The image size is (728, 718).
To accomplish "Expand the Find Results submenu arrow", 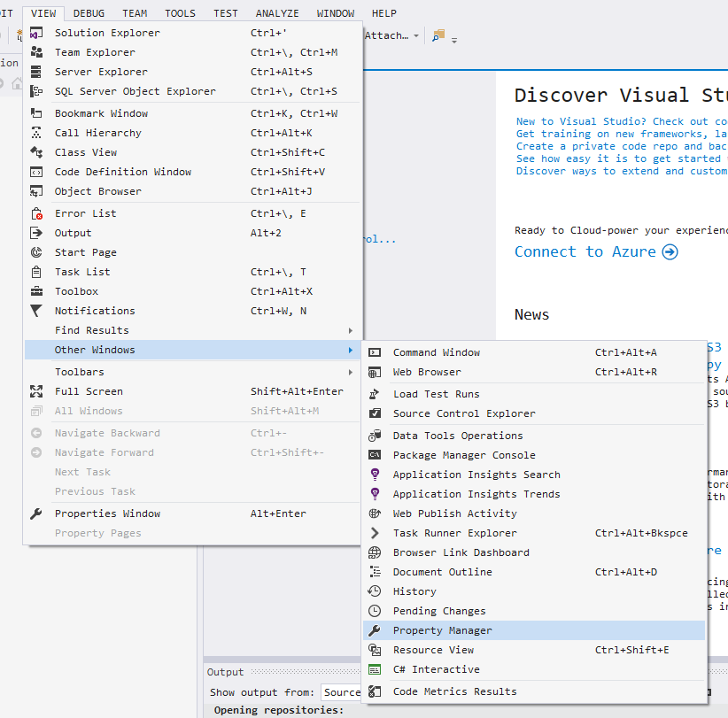I will [351, 331].
